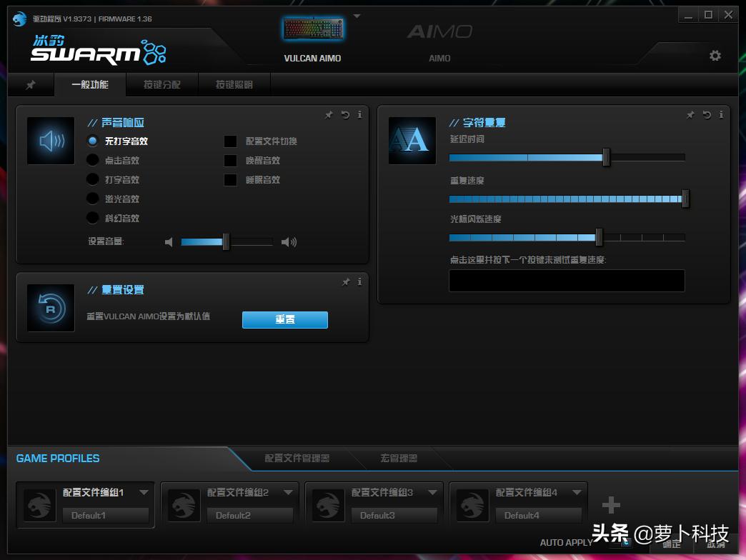Screen dimensions: 746x560
Task: Open the 配置文件编组4 profile dropdown
Action: click(577, 492)
